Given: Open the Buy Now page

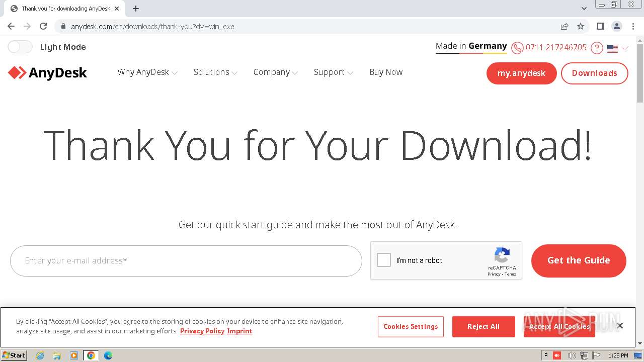Looking at the screenshot, I should pos(386,72).
